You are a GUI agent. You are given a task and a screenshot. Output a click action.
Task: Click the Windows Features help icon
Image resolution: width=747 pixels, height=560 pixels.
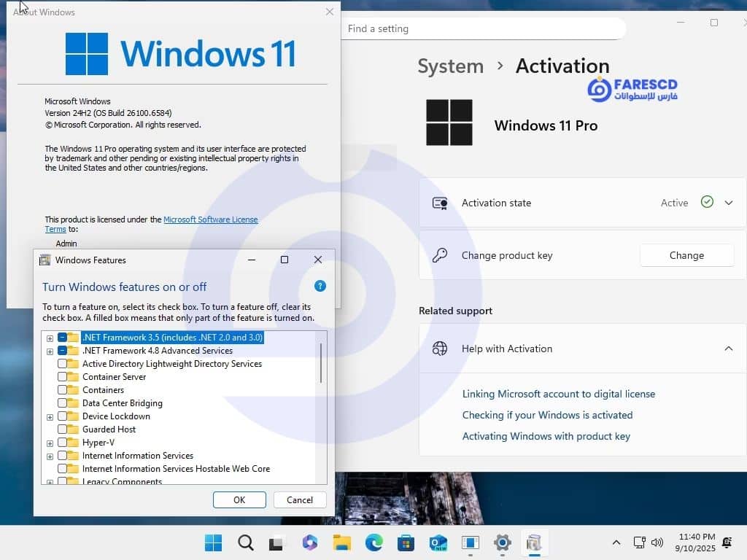click(320, 286)
